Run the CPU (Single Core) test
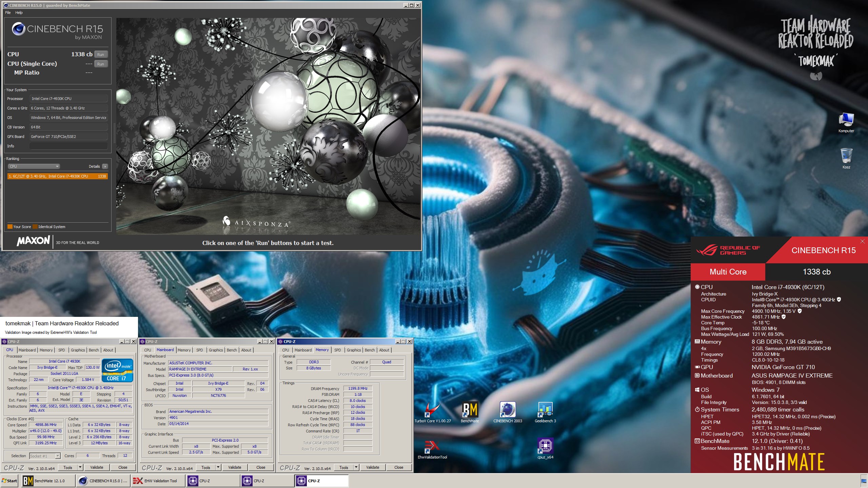 tap(101, 64)
